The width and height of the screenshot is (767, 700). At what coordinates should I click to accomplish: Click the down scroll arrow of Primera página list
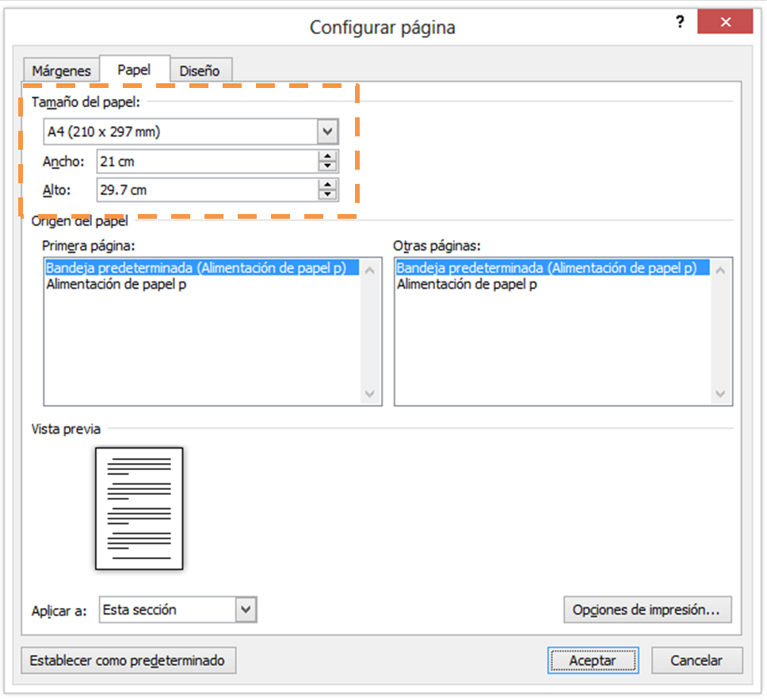click(x=368, y=394)
